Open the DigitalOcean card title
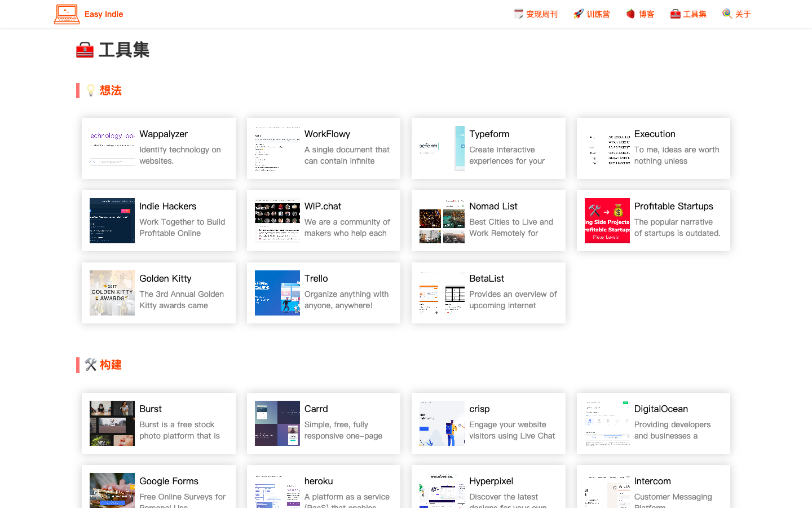 point(661,409)
